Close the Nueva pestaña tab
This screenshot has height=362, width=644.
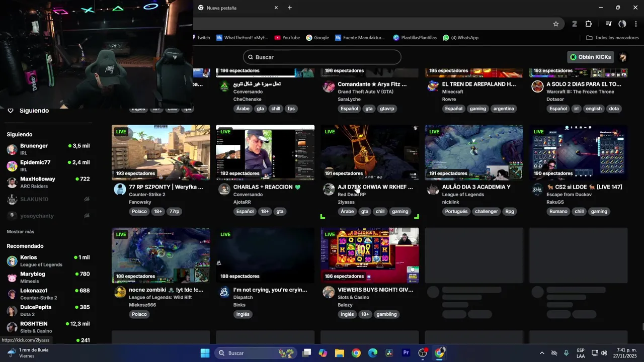(x=276, y=8)
